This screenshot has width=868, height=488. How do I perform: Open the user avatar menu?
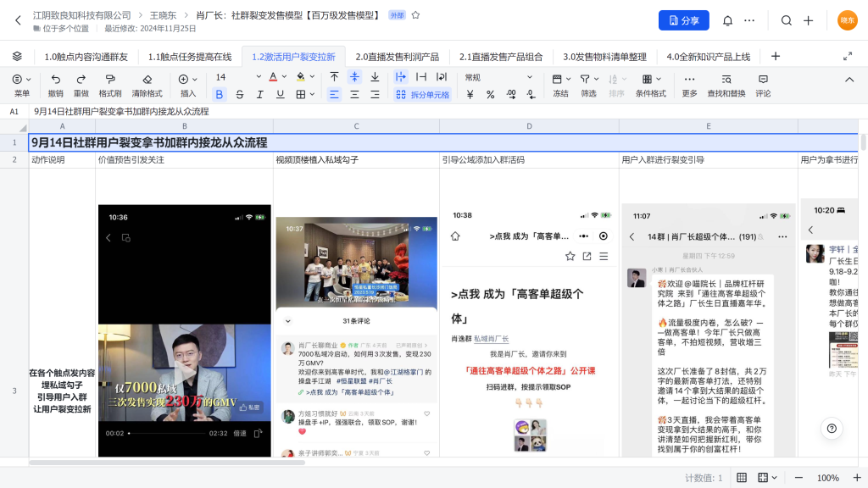coord(847,20)
